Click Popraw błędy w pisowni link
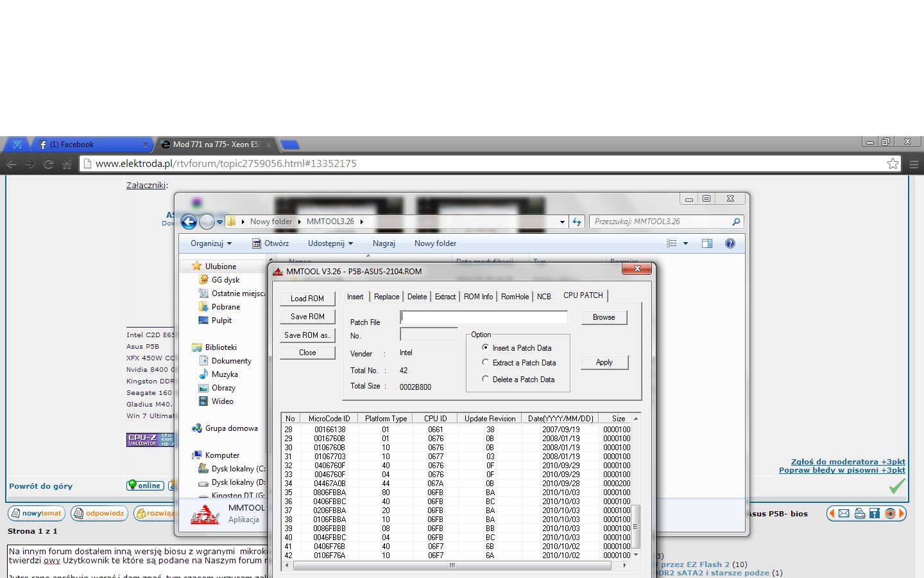This screenshot has height=578, width=924. pos(842,470)
